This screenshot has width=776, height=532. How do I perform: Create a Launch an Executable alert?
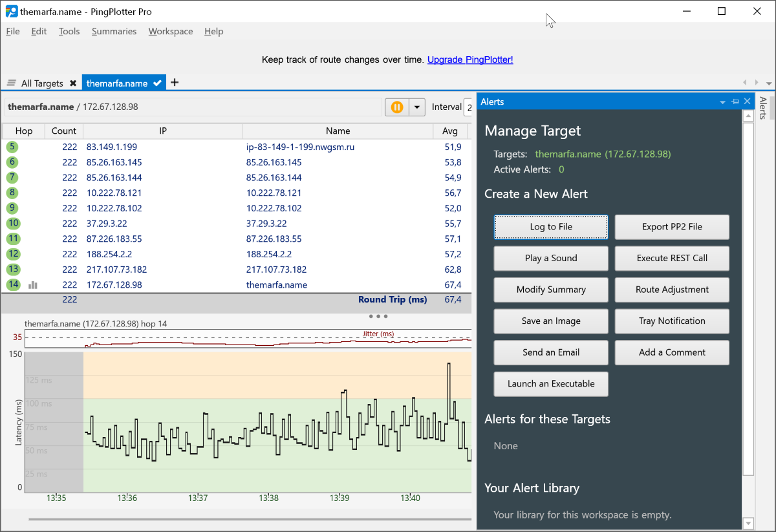551,384
